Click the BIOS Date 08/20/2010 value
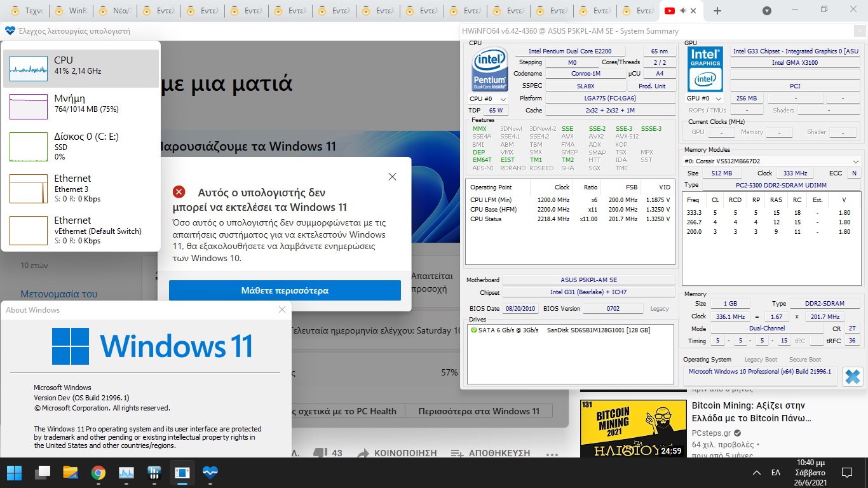This screenshot has width=868, height=488. coord(520,309)
